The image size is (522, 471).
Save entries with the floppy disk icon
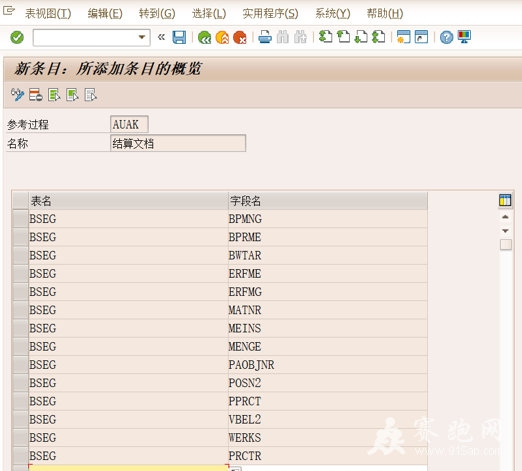coord(179,37)
